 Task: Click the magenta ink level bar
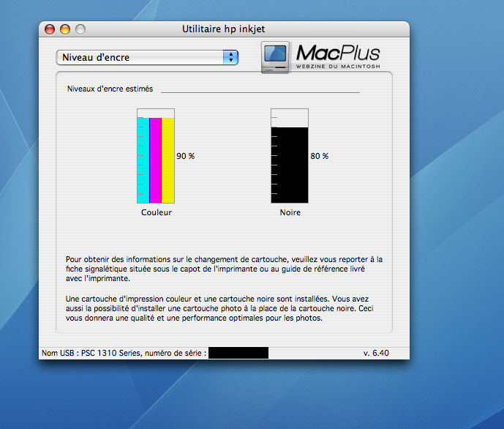tap(156, 160)
